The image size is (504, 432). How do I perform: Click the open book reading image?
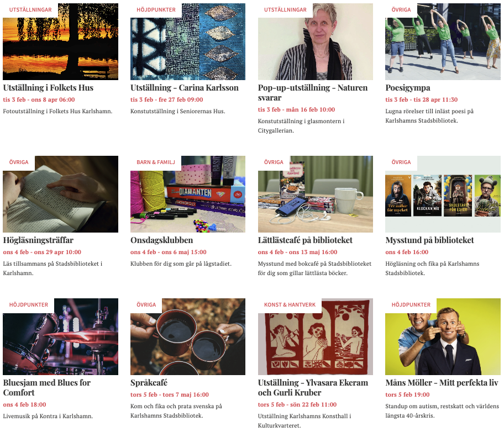[x=60, y=194]
